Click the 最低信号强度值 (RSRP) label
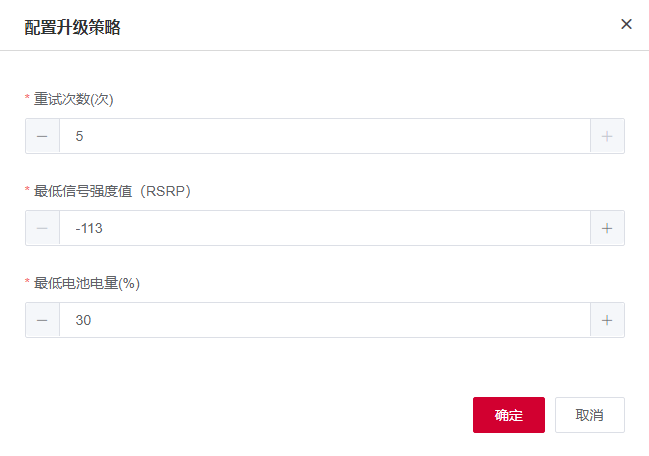 113,191
